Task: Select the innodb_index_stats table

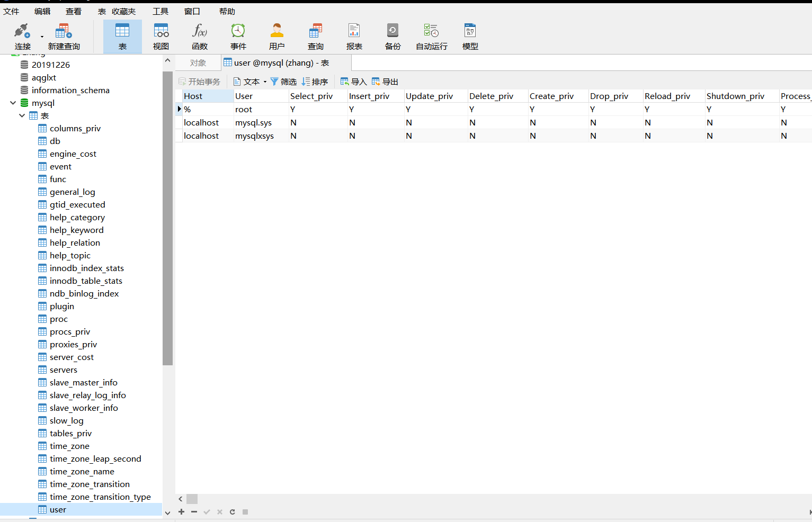Action: coord(87,268)
